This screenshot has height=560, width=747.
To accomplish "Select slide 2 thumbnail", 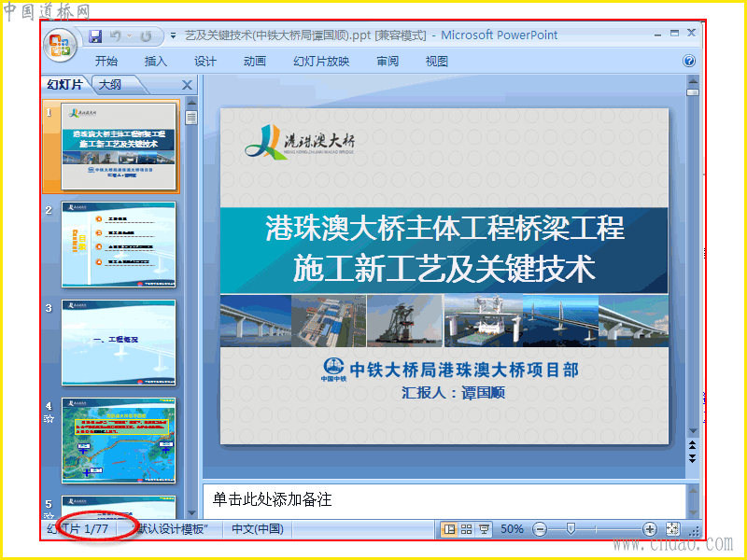I will 119,245.
